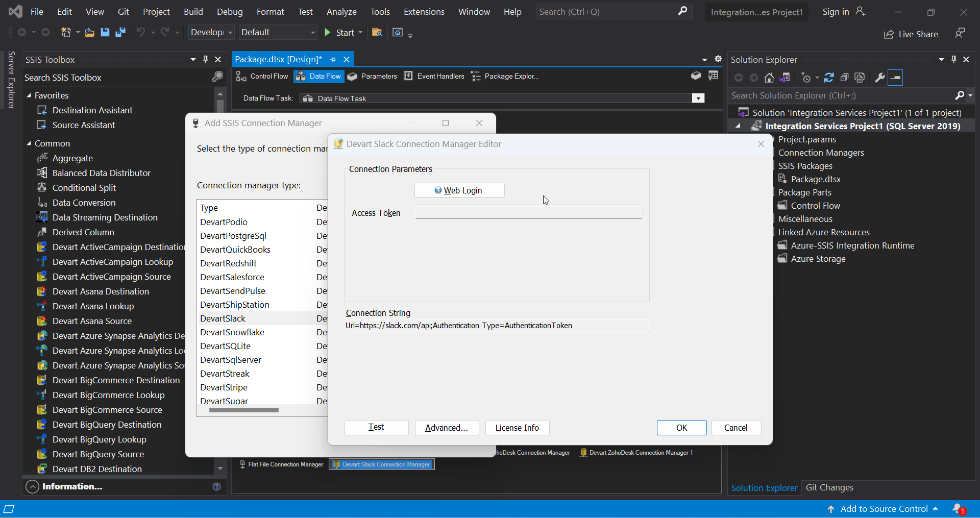Viewport: 980px width, 518px height.
Task: Click the SSIS Toolbox search magnifier icon
Action: point(217,77)
